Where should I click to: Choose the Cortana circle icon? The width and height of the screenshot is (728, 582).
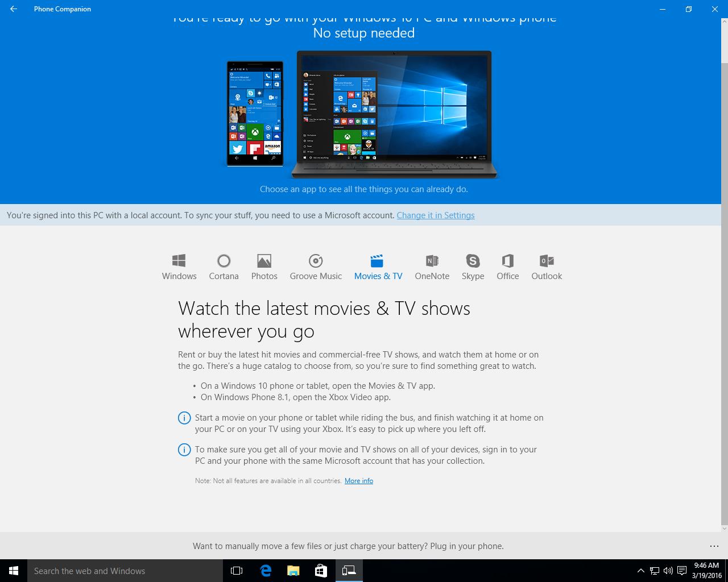click(x=224, y=261)
